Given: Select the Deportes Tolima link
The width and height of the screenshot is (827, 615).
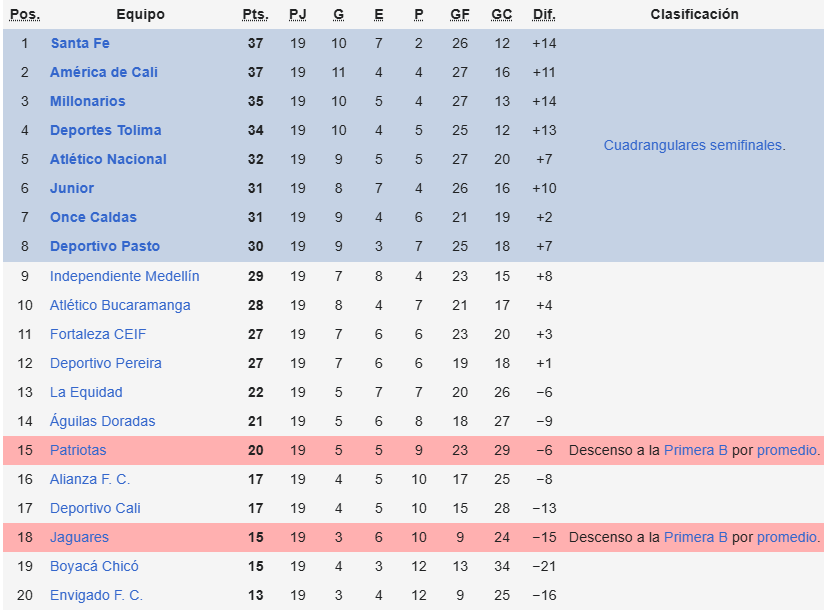Looking at the screenshot, I should pyautogui.click(x=105, y=130).
